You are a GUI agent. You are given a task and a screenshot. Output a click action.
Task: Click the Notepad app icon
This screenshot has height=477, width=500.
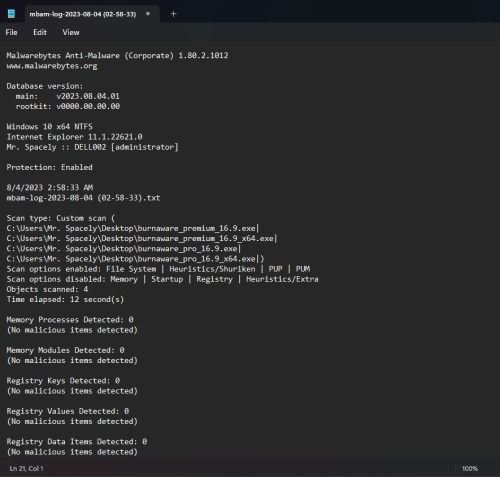11,14
